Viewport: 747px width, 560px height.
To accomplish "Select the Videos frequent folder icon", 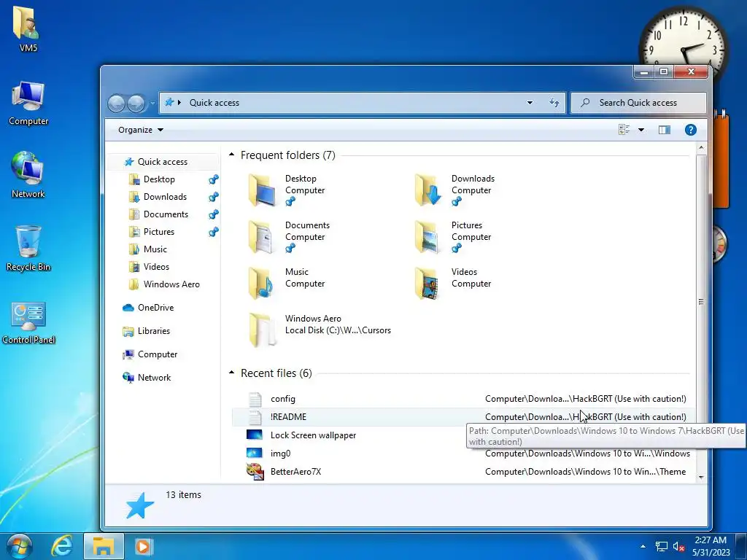I will pyautogui.click(x=427, y=284).
